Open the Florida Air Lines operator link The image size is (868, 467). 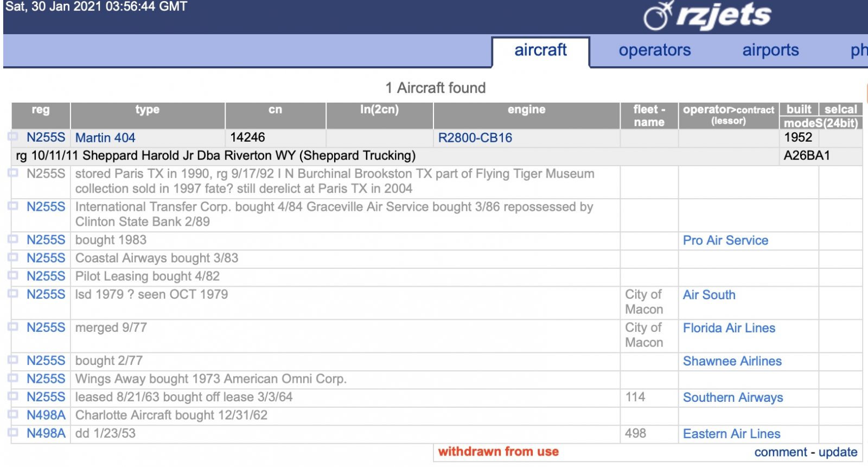click(729, 328)
